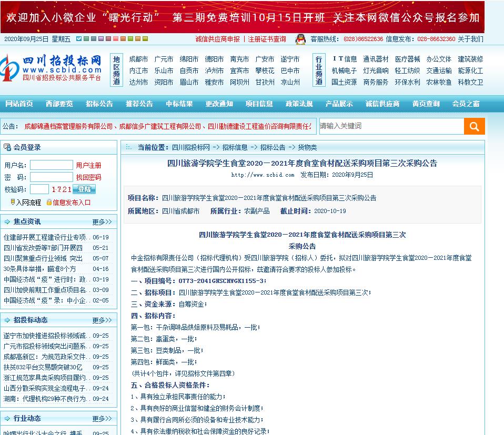The width and height of the screenshot is (504, 435).
Task: Select the checked blue theme swatch
Action: 79,39
